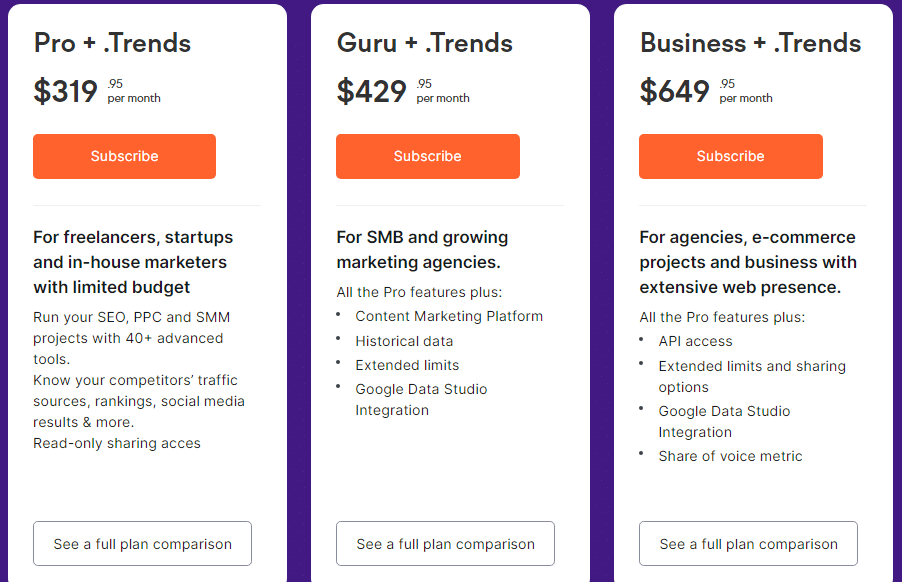Open full plan comparison under Business plan

pyautogui.click(x=748, y=544)
